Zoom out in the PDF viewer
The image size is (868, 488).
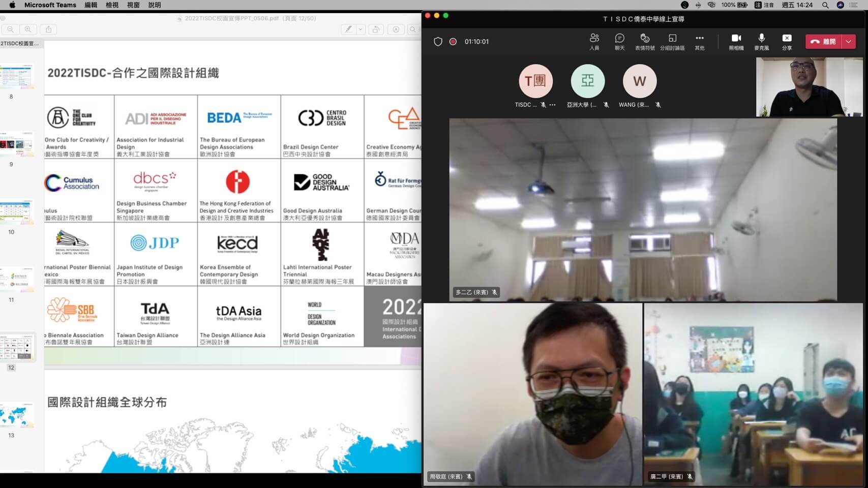11,29
